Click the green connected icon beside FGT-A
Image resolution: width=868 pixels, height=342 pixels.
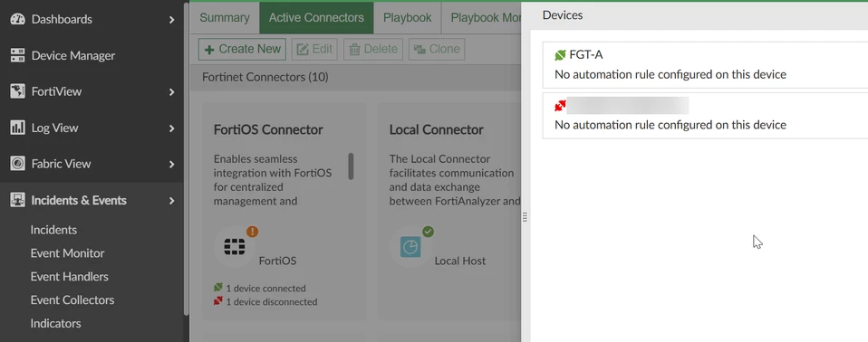[560, 55]
